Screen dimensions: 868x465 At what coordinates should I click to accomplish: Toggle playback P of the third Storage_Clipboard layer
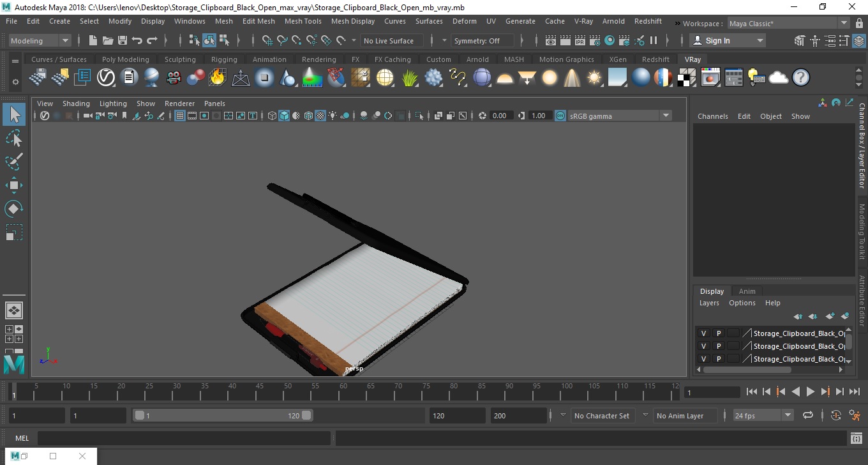(x=718, y=359)
